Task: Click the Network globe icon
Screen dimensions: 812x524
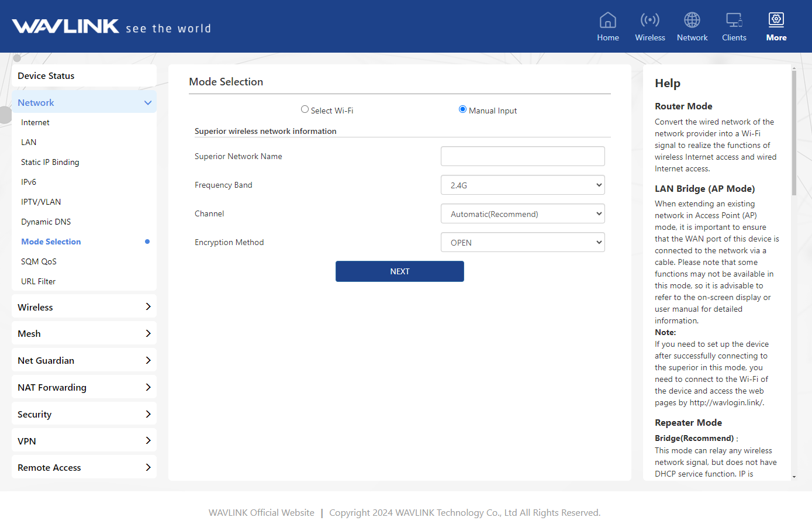Action: [x=692, y=20]
